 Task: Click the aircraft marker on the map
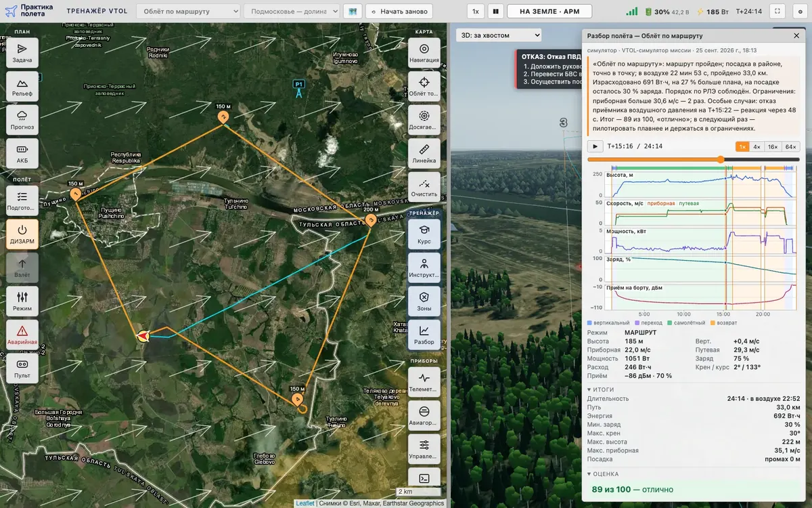(143, 335)
